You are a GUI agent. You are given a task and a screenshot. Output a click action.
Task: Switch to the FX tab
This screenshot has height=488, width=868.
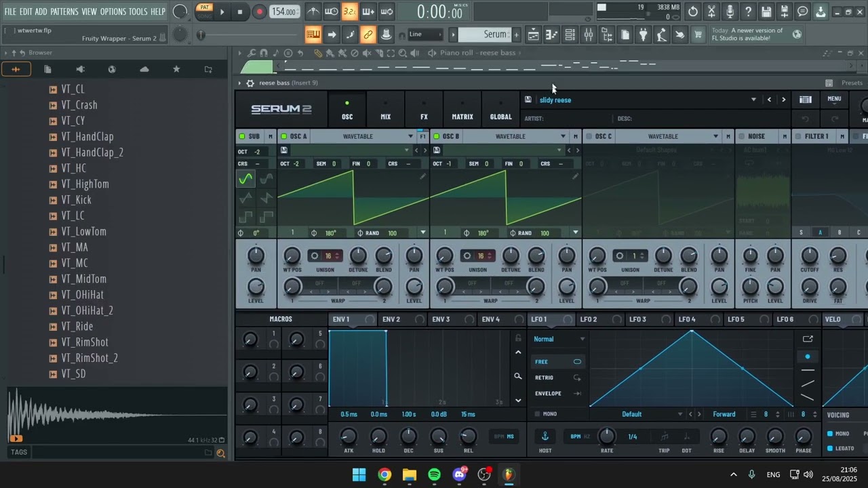(424, 109)
